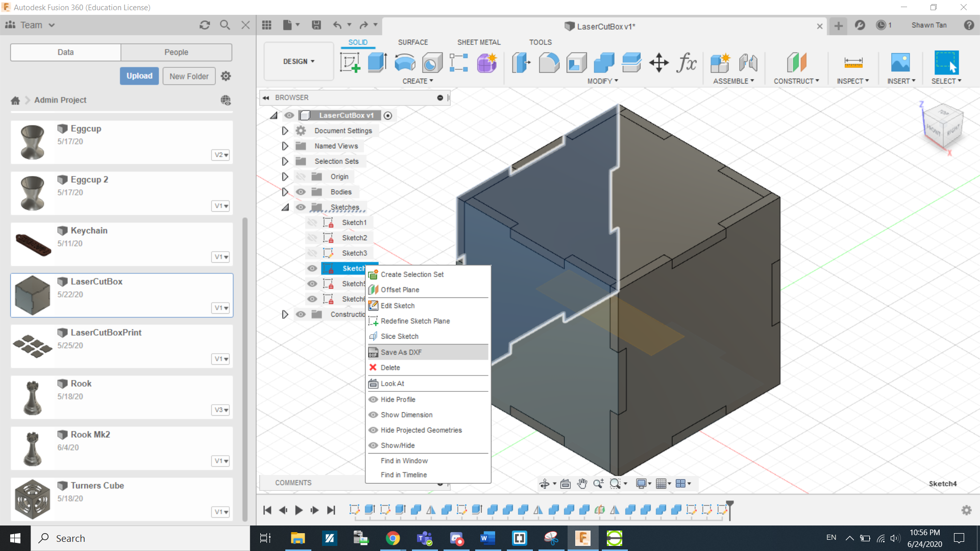Click the New Folder button
The height and width of the screenshot is (551, 980).
[189, 76]
